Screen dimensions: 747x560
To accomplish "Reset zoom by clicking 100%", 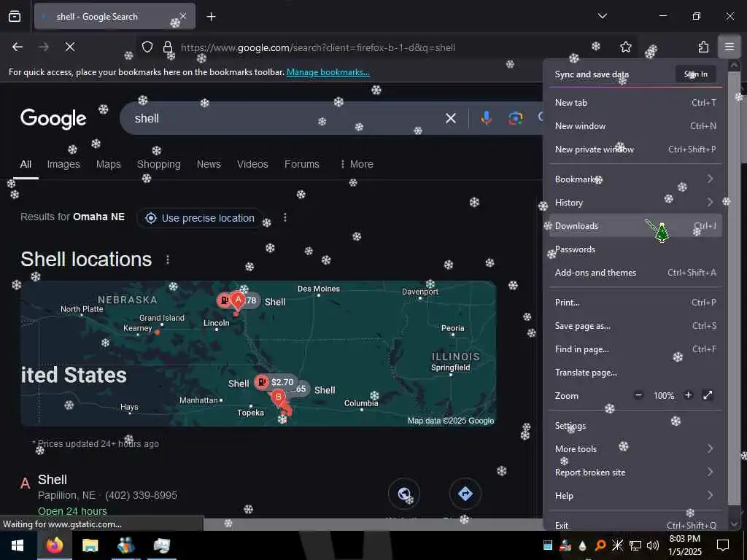I will click(663, 395).
